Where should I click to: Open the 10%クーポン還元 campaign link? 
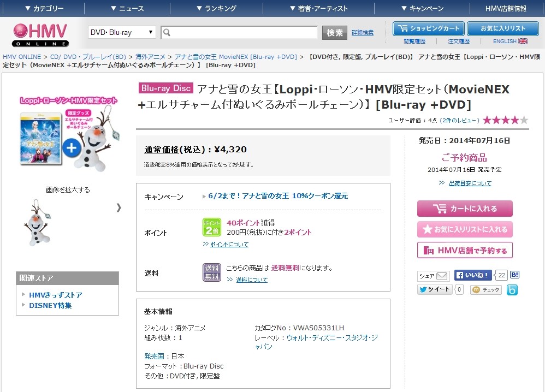278,196
